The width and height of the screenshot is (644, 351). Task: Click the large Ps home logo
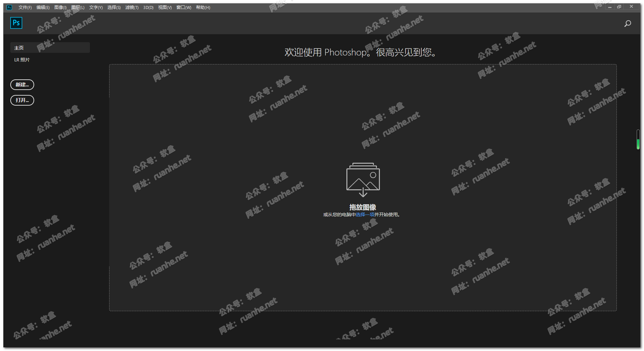(16, 23)
